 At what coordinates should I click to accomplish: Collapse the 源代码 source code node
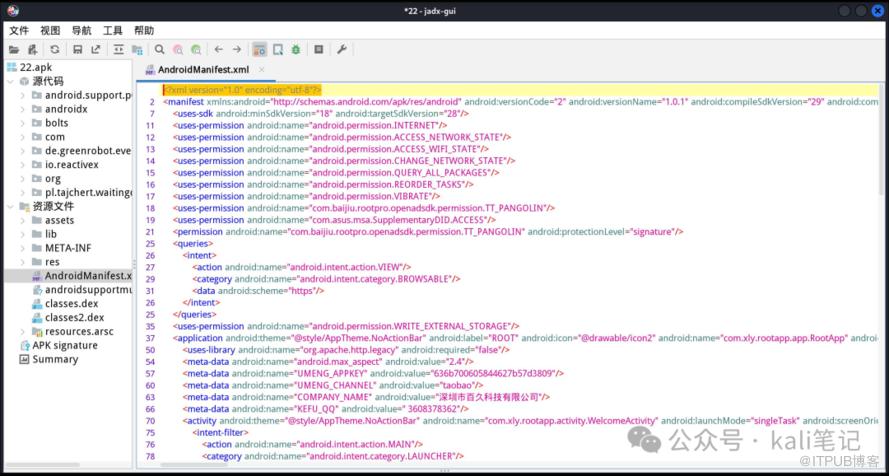[x=10, y=81]
